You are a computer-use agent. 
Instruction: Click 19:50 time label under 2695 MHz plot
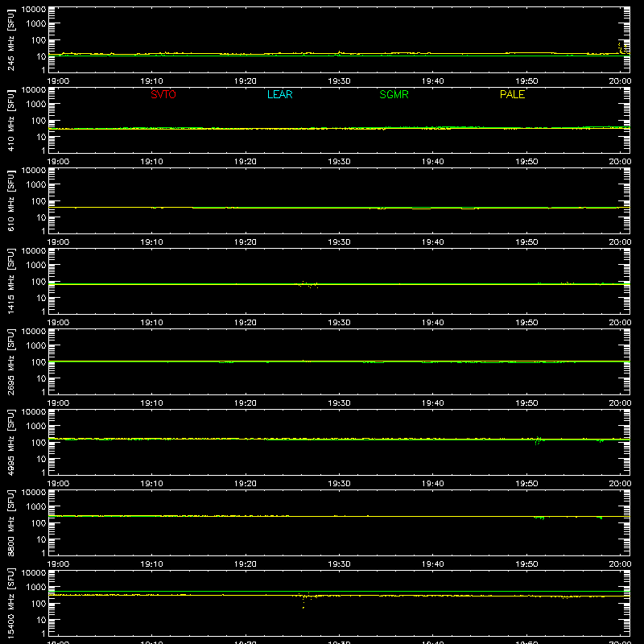[x=526, y=403]
